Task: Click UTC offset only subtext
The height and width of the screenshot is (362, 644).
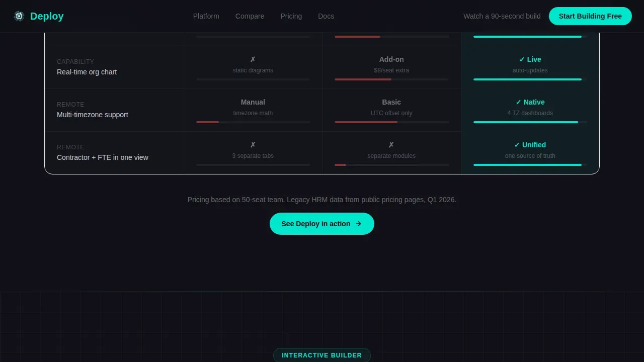Action: pyautogui.click(x=391, y=113)
